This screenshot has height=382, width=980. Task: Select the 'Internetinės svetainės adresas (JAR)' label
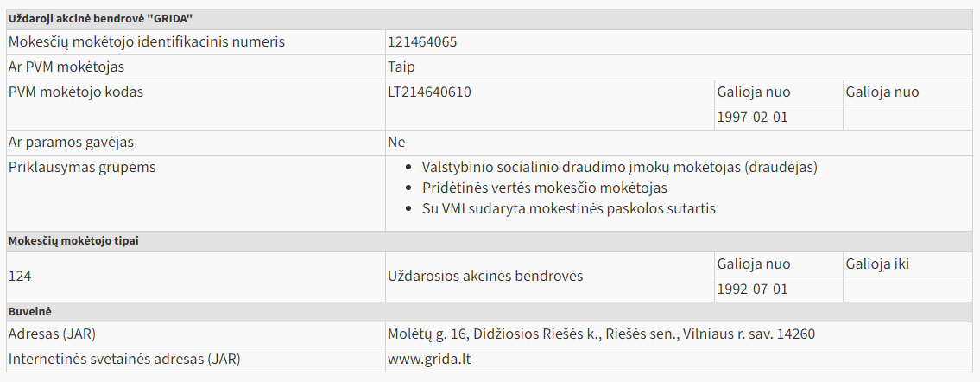point(123,359)
